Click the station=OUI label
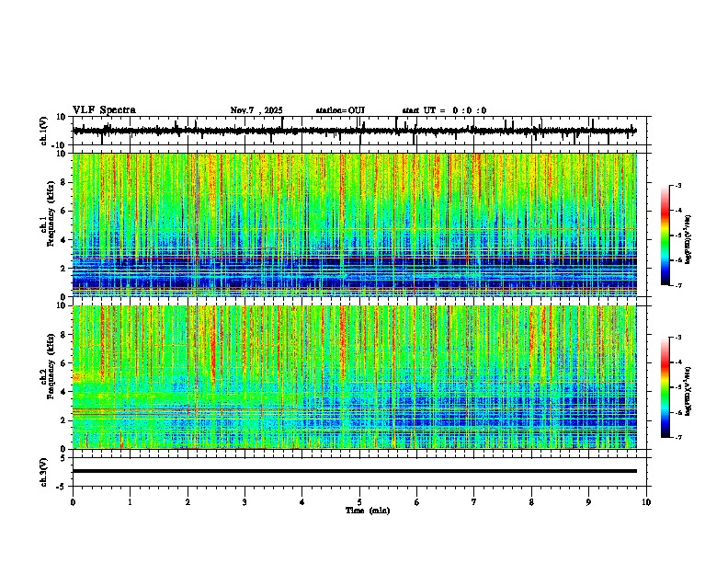The image size is (728, 563). pos(340,110)
